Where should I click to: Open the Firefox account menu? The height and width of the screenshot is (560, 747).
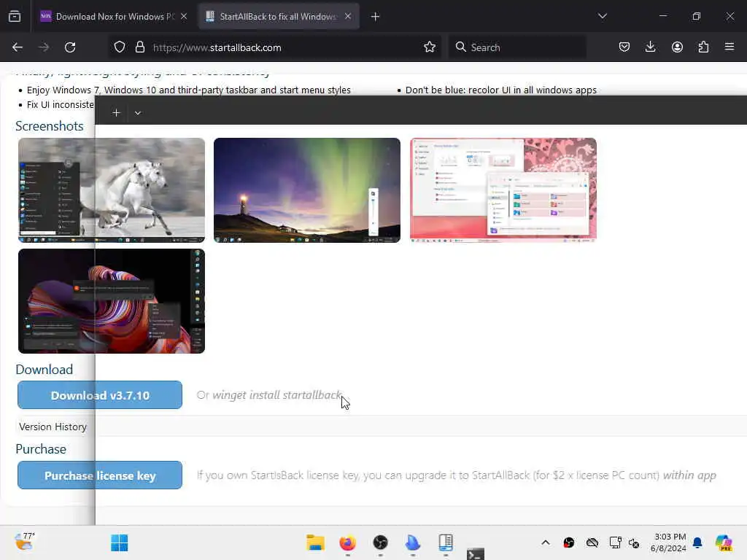[x=677, y=47]
